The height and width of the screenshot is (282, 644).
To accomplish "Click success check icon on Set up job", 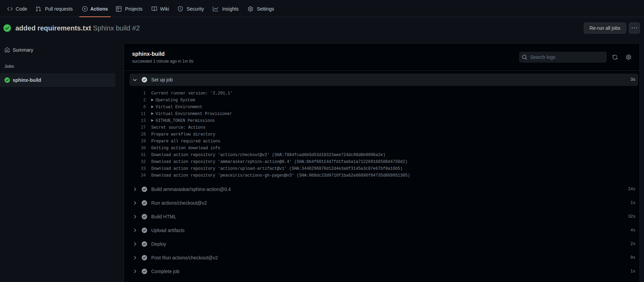I will click(144, 80).
